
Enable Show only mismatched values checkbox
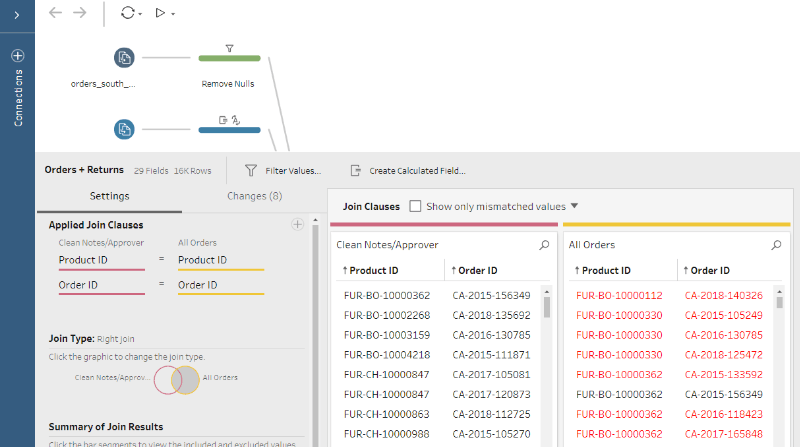(416, 206)
